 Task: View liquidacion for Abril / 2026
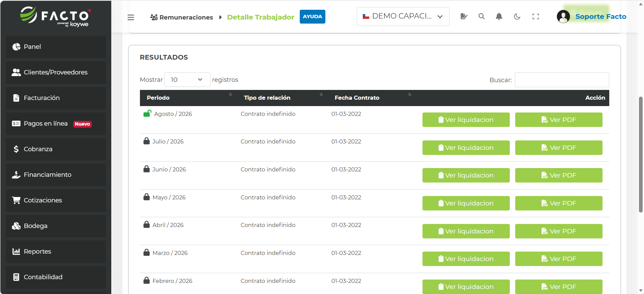click(466, 231)
